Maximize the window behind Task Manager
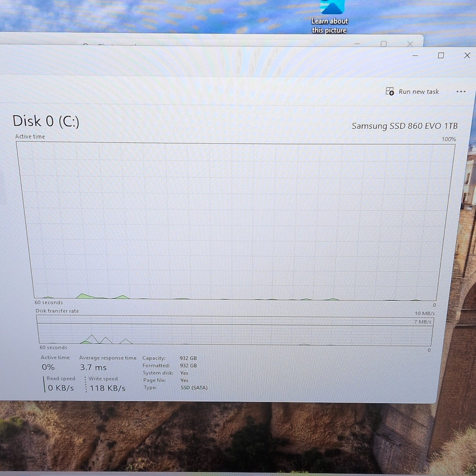Screen dimensions: 476x476 383,44
